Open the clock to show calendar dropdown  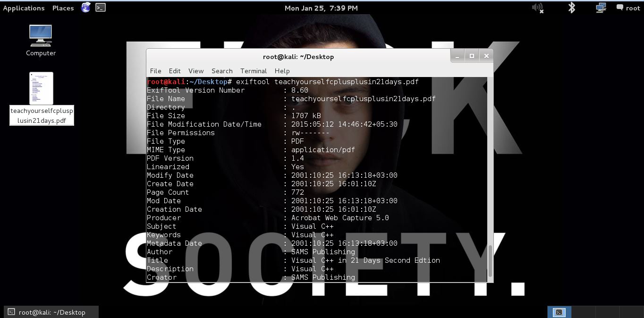pos(321,8)
